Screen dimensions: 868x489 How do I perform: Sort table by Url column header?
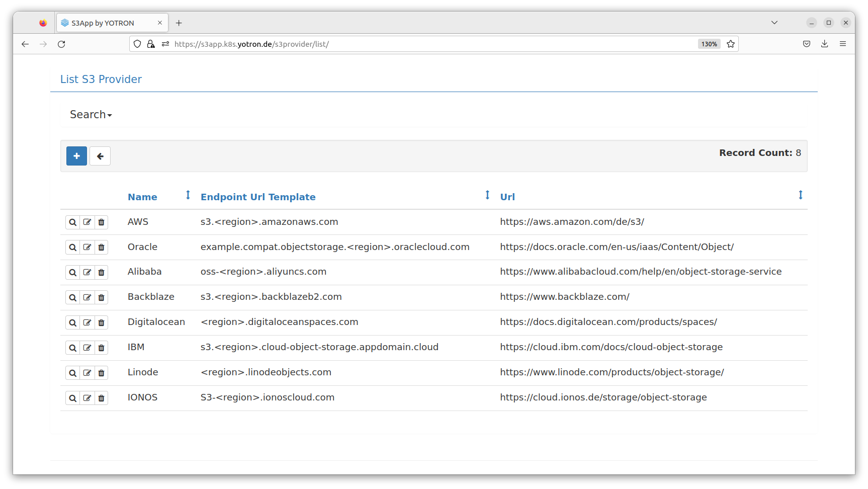pyautogui.click(x=507, y=197)
